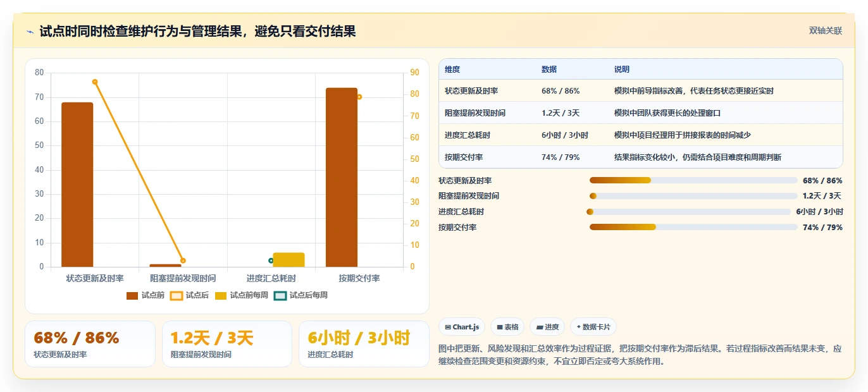This screenshot has height=392, width=868.
Task: Click the 阻塞提前发现时间 x-axis label
Action: (183, 278)
